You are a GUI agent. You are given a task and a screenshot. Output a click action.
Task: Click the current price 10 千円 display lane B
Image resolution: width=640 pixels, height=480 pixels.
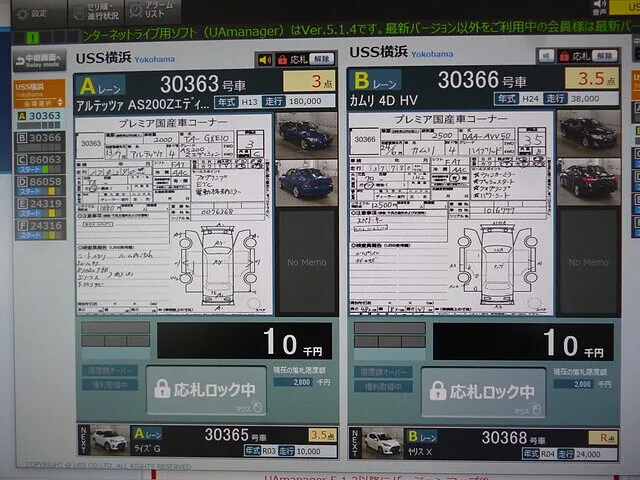point(523,342)
